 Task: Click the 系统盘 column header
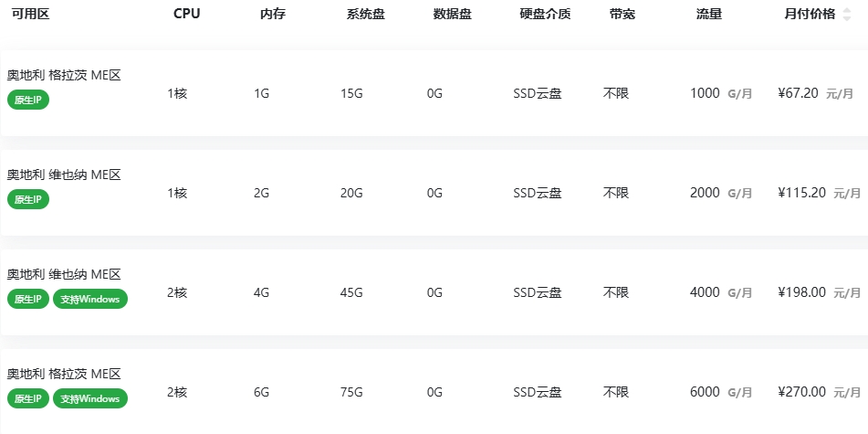click(x=365, y=15)
